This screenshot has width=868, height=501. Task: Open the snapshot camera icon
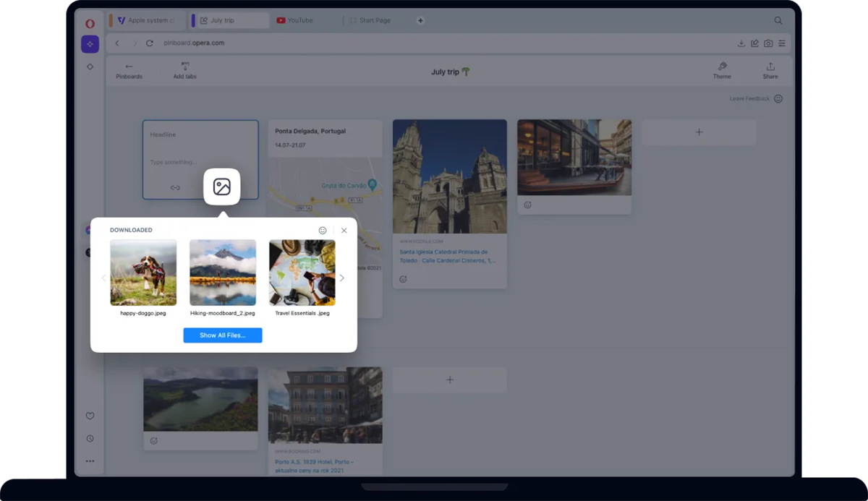(768, 43)
